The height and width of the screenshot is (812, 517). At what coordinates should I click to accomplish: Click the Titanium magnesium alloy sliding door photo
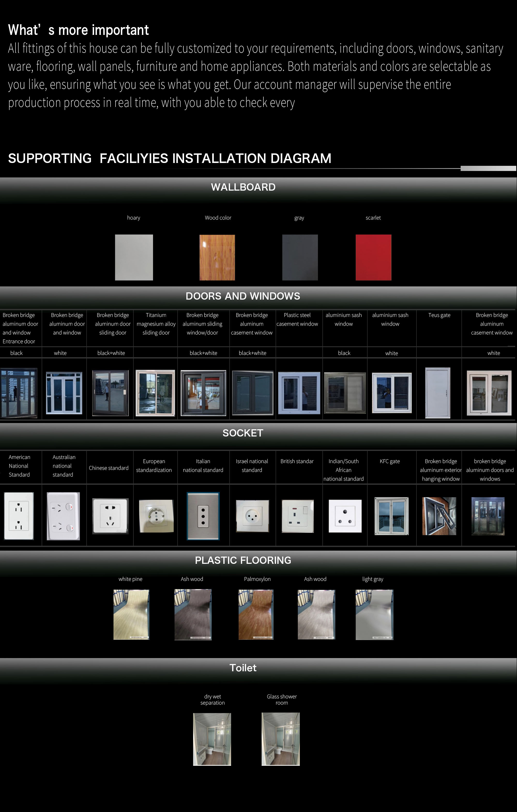155,393
